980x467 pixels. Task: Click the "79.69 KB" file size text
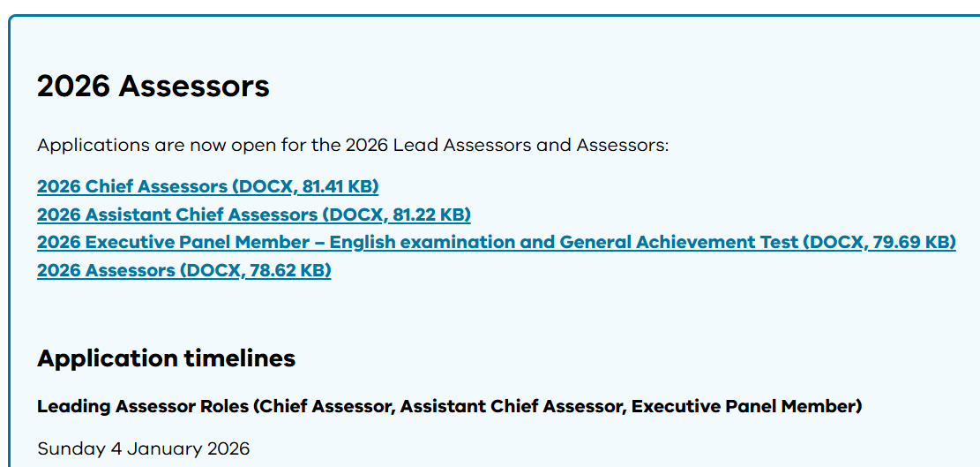(x=912, y=242)
